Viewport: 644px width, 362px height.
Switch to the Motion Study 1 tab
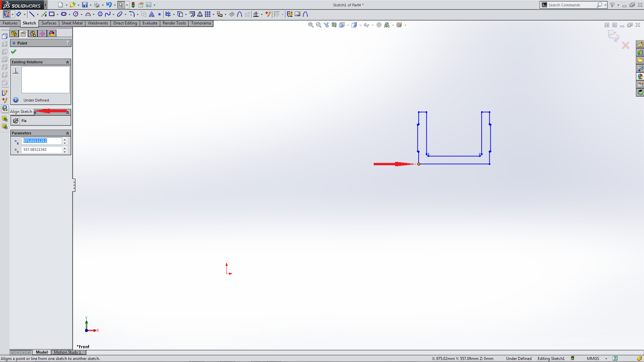point(67,352)
